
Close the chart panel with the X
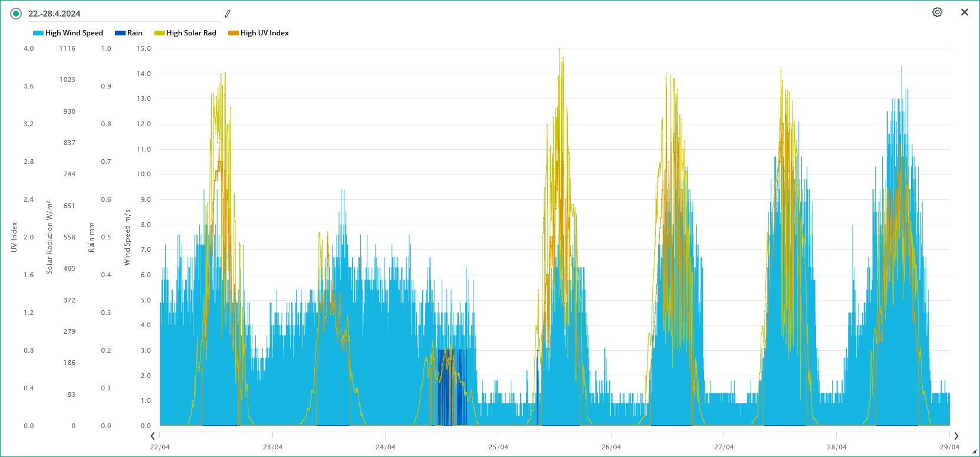[964, 12]
